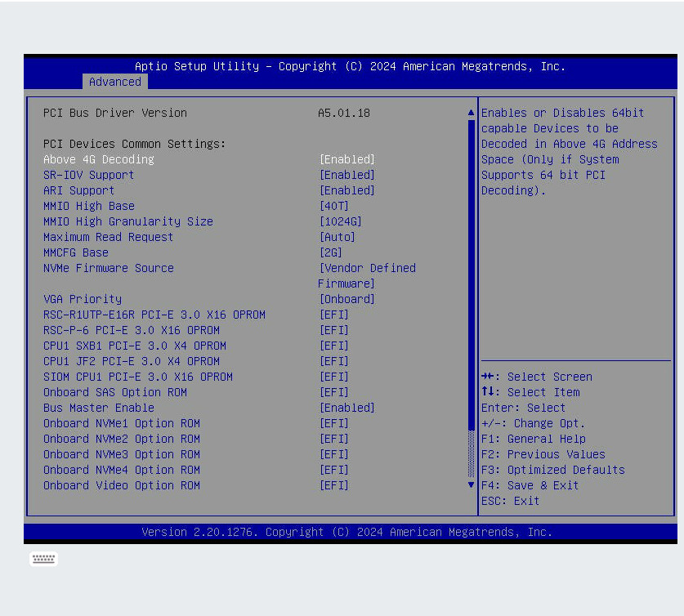This screenshot has width=684, height=616.
Task: Select MMCFG Base 2G setting
Action: pyautogui.click(x=330, y=252)
